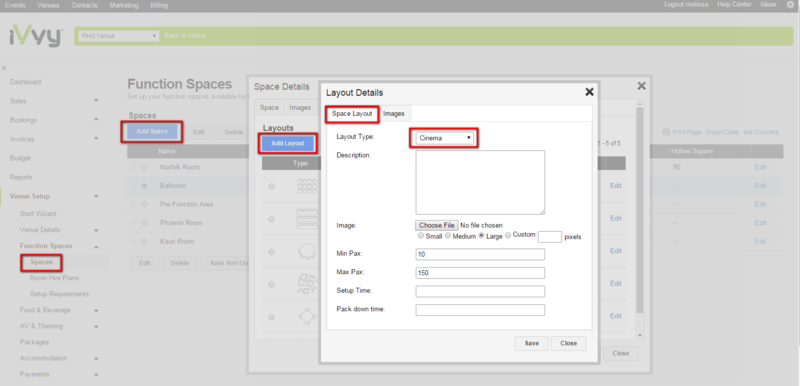Open the Billing top menu
Viewport: 800px width, 386px height.
159,5
